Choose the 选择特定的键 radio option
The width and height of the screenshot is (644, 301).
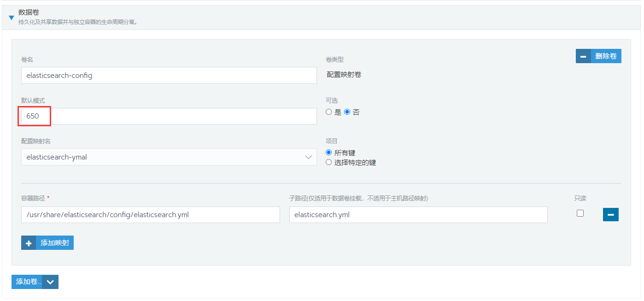point(329,162)
